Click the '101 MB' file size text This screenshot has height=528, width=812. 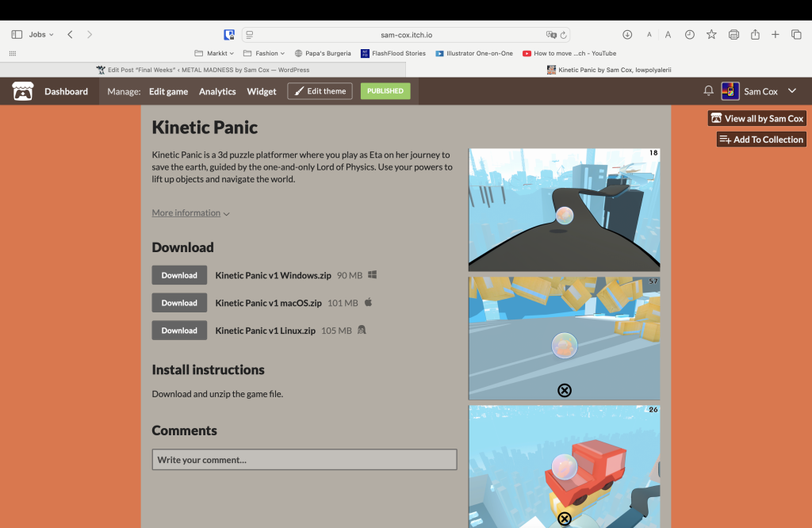click(x=343, y=303)
